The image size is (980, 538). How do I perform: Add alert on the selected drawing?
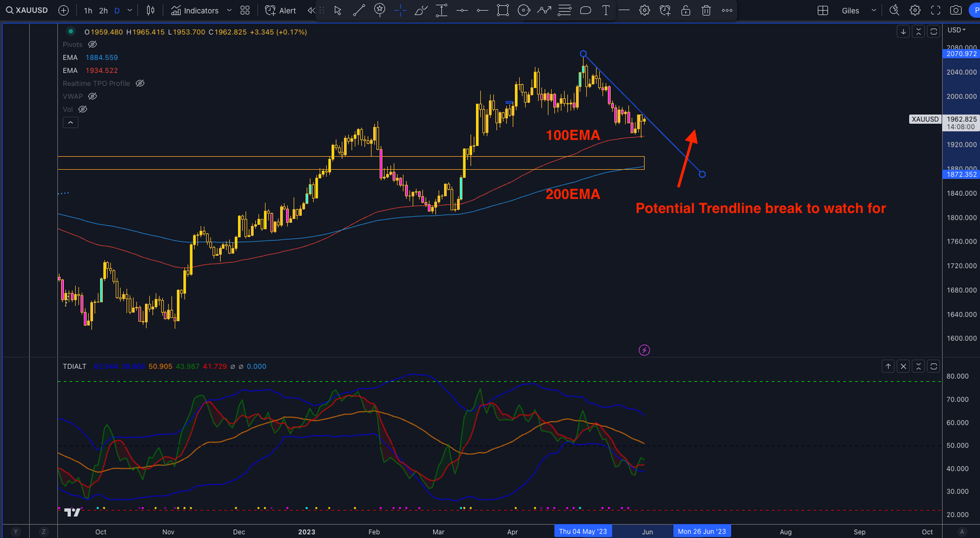(x=665, y=10)
